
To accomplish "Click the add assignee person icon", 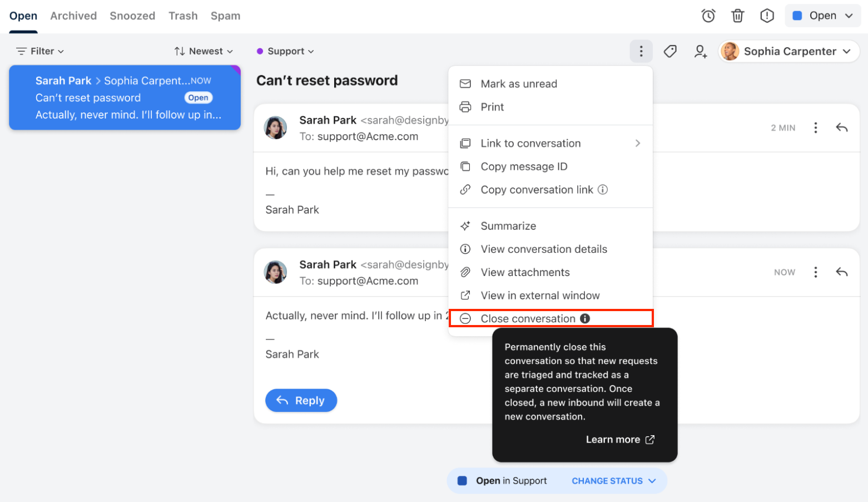I will tap(700, 51).
